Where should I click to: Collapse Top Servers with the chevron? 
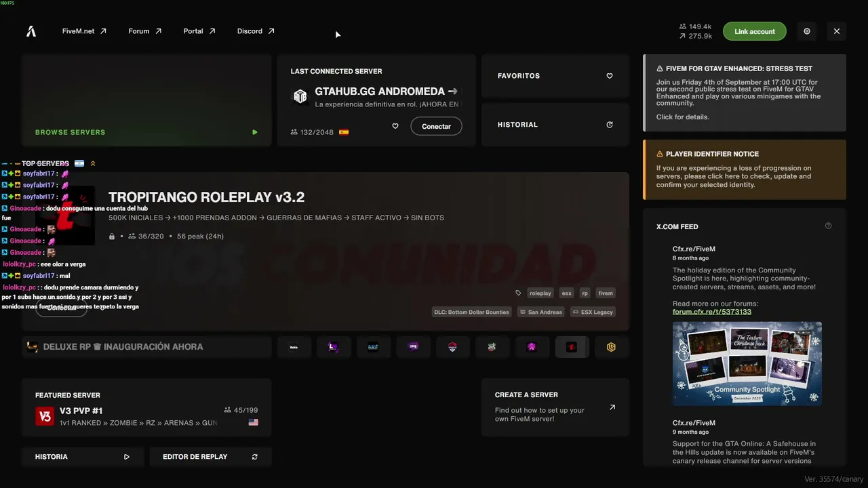93,163
